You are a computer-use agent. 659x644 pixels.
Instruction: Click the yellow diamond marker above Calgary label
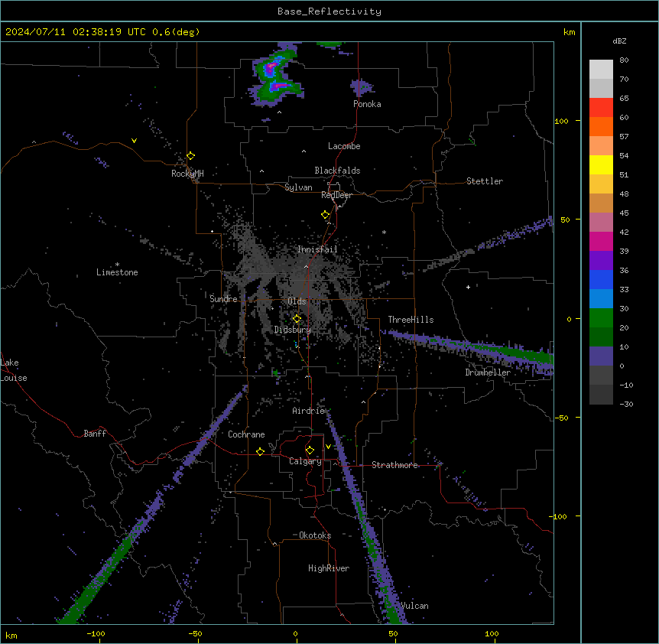pyautogui.click(x=310, y=450)
